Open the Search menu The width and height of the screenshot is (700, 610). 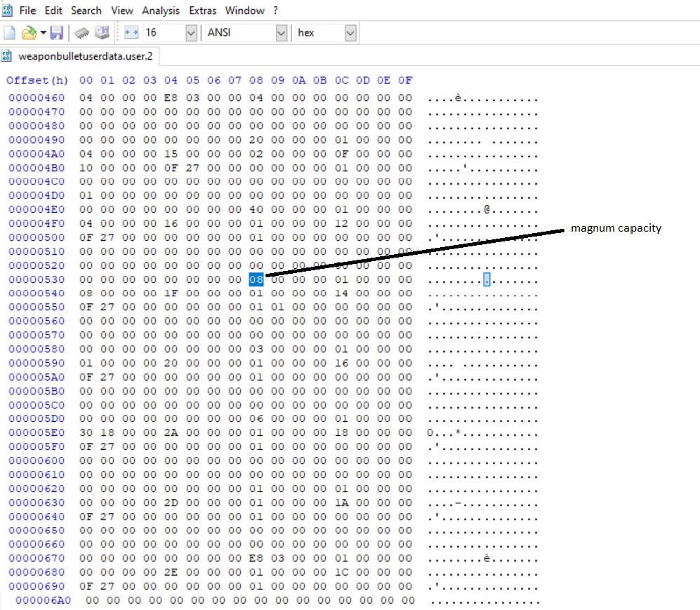click(x=86, y=11)
